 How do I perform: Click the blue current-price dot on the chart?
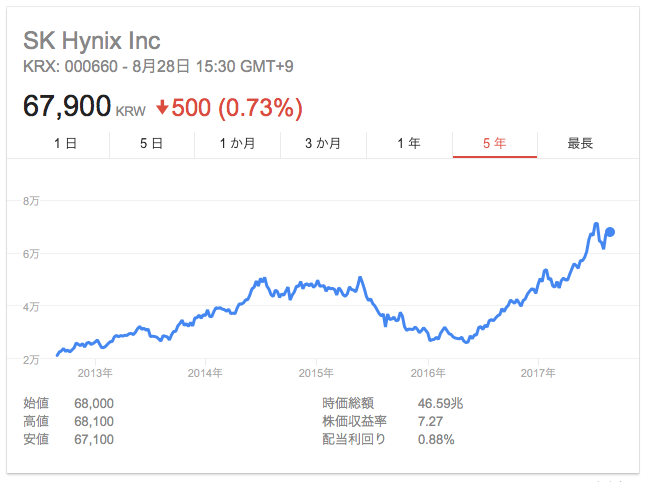coord(610,232)
